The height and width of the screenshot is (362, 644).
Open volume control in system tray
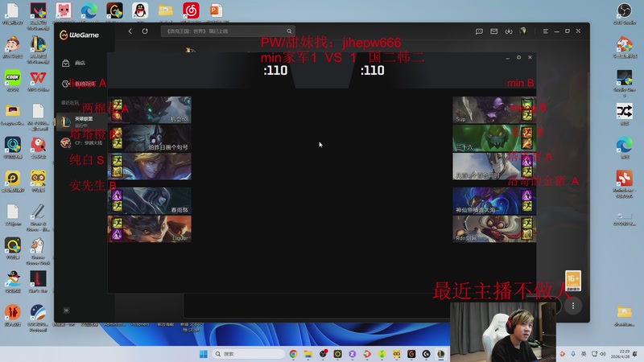click(x=602, y=354)
